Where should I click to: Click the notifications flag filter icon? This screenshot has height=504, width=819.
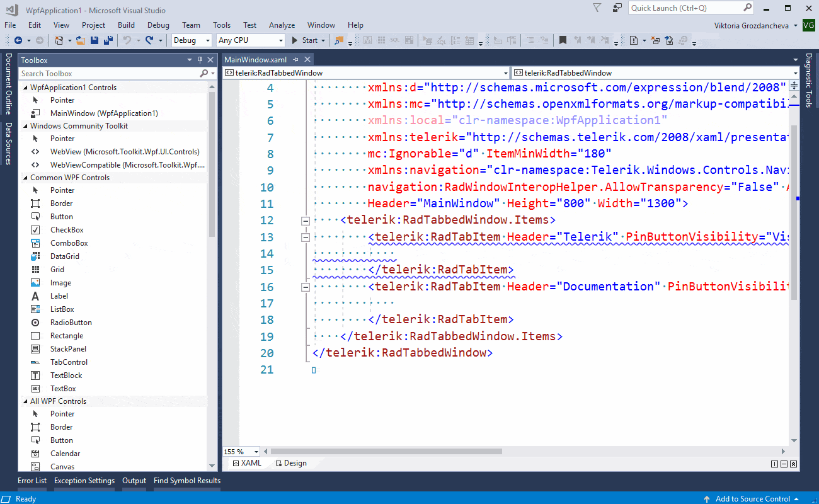pyautogui.click(x=597, y=8)
